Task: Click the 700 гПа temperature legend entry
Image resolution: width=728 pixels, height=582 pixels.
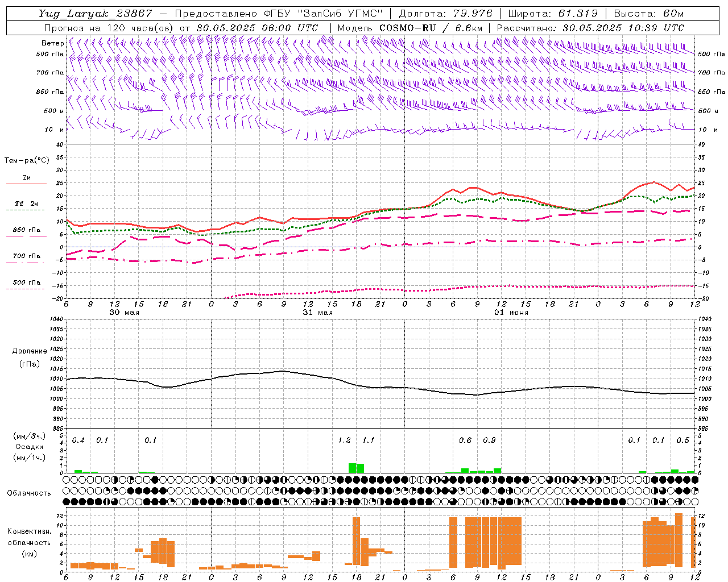Action: point(27,256)
